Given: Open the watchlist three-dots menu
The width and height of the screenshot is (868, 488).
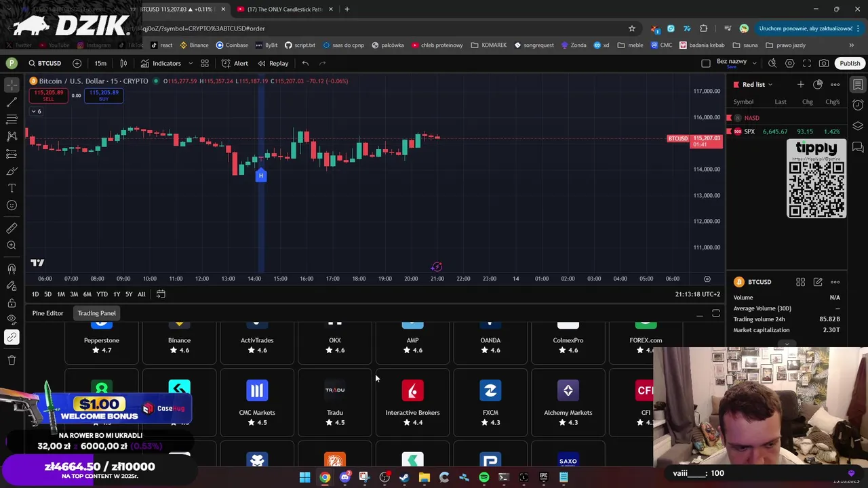Looking at the screenshot, I should (x=835, y=84).
